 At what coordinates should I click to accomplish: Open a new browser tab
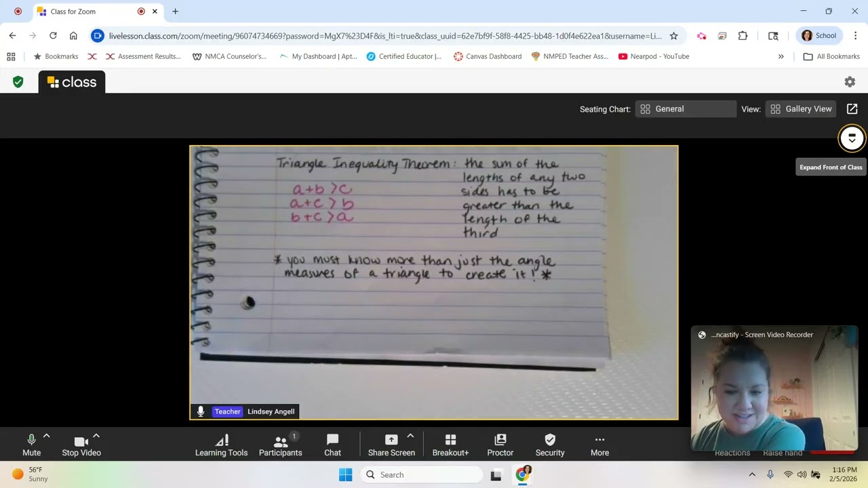[x=175, y=12]
